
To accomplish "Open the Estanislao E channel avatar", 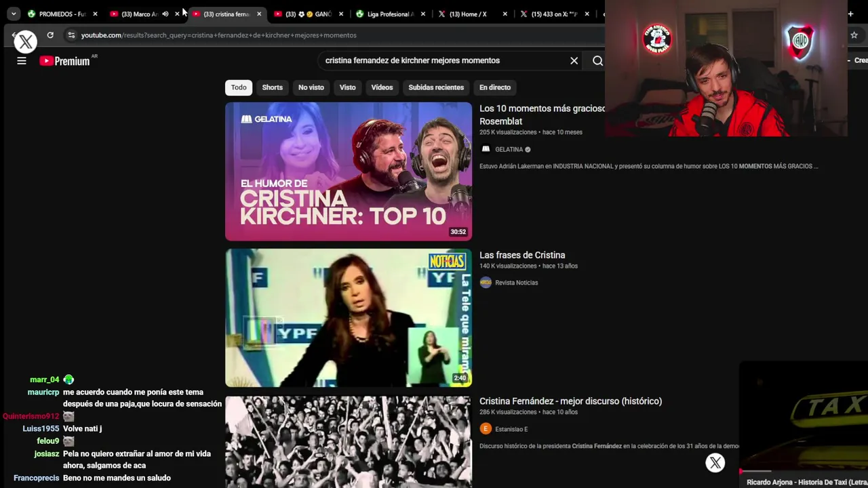I will (486, 428).
